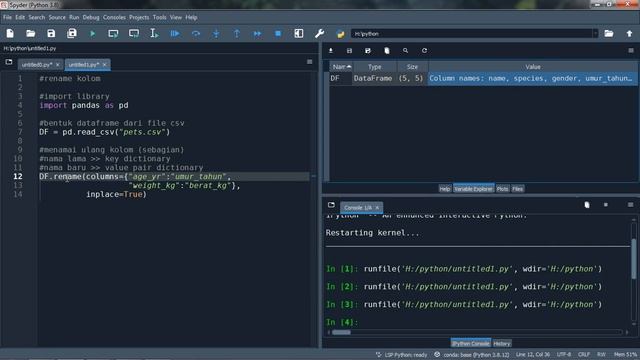The height and width of the screenshot is (360, 640).
Task: Save variable data in Variable Explorer
Action: pyautogui.click(x=349, y=51)
